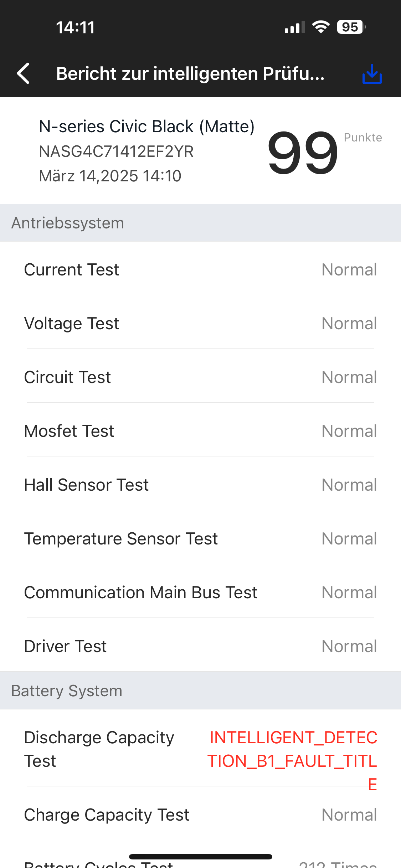Select the Voltage Test row

pyautogui.click(x=200, y=323)
